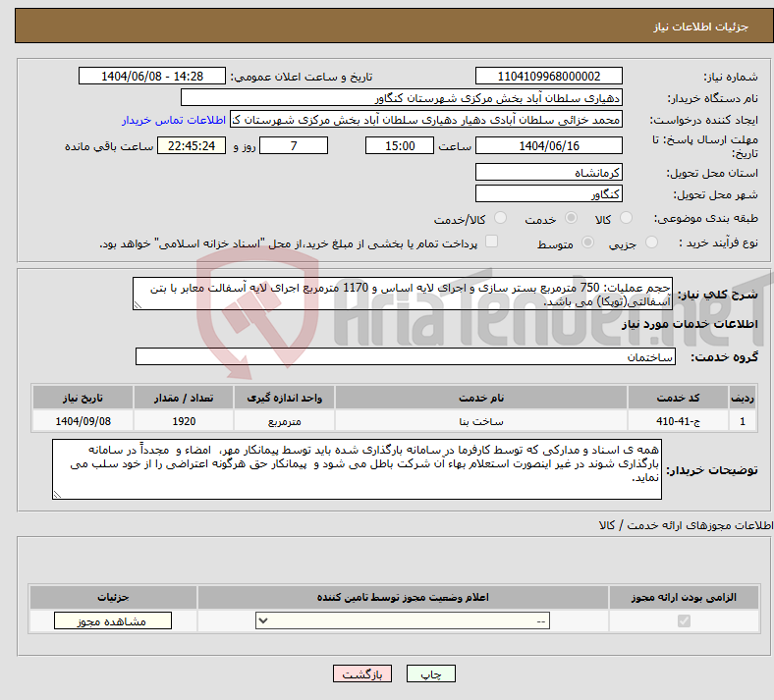Click the چاپ print button
Image resolution: width=774 pixels, height=700 pixels.
[x=431, y=673]
